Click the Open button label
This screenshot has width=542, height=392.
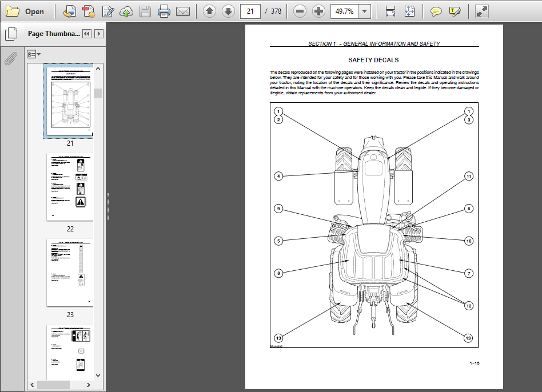[x=34, y=11]
